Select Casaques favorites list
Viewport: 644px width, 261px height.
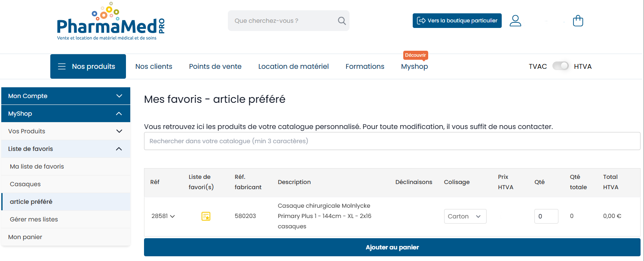[25, 184]
